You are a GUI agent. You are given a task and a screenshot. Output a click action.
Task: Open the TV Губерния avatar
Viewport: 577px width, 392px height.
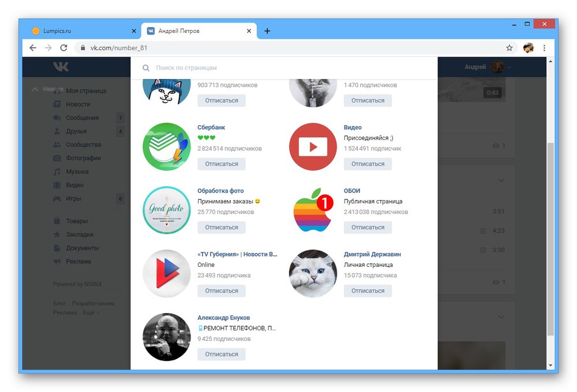[167, 274]
